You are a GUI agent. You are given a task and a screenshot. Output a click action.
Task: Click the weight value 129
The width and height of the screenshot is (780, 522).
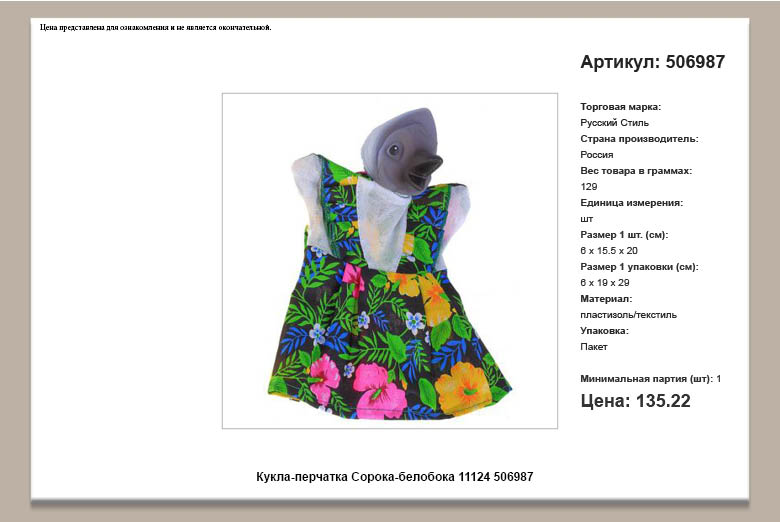(x=588, y=187)
